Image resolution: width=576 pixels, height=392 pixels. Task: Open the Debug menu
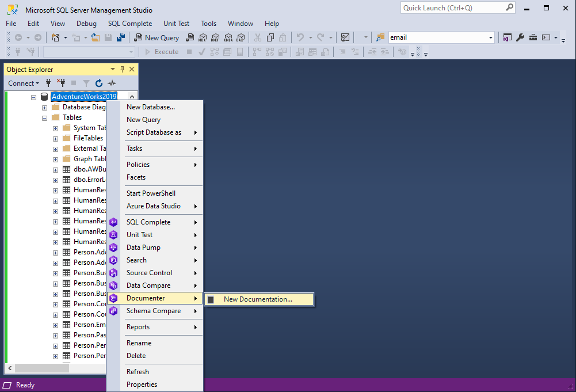point(86,24)
